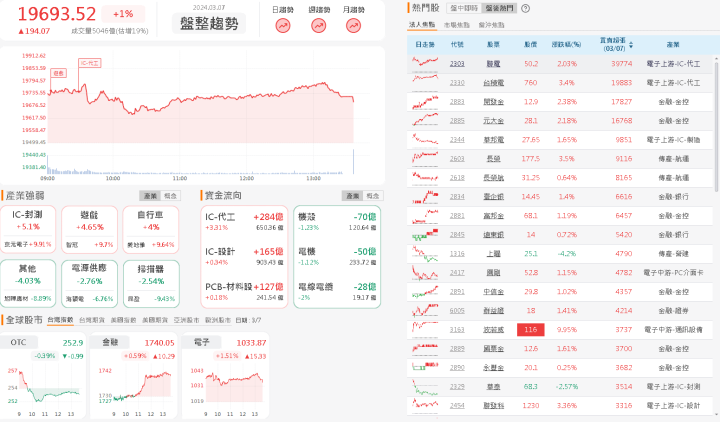
Task: Switch 產業強弱 panel to 概念 view
Action: [170, 196]
